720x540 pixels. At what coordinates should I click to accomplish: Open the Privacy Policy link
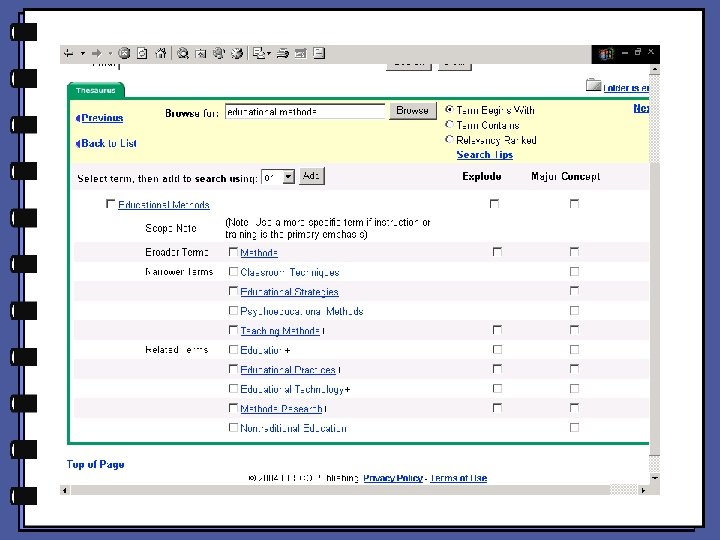393,478
